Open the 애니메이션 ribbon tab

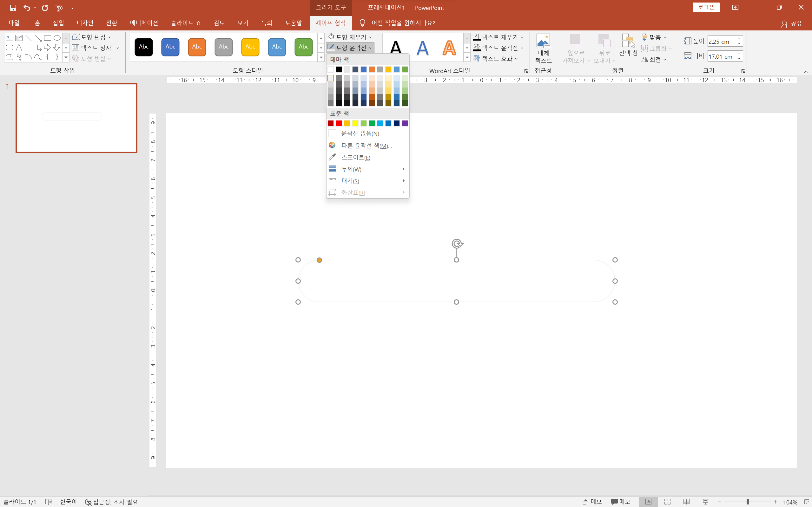click(x=144, y=23)
